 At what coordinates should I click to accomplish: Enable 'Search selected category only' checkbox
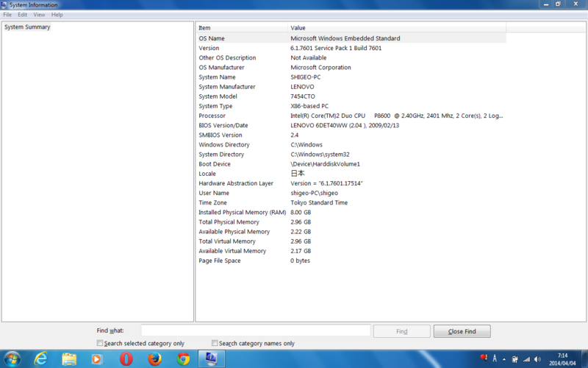point(100,343)
